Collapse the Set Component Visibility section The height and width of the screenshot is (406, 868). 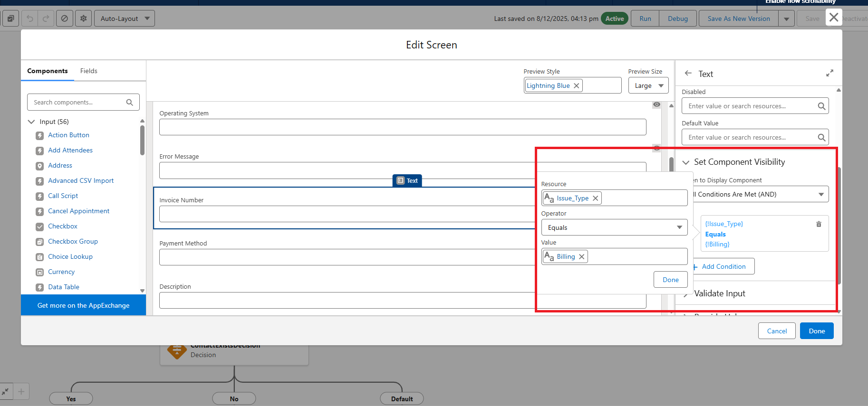(686, 162)
